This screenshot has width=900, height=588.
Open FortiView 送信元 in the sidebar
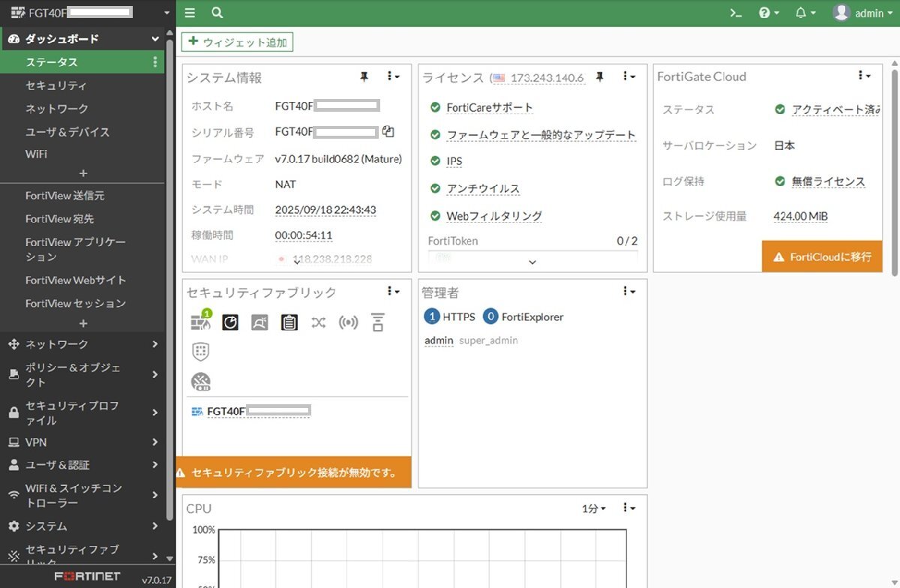coord(64,196)
